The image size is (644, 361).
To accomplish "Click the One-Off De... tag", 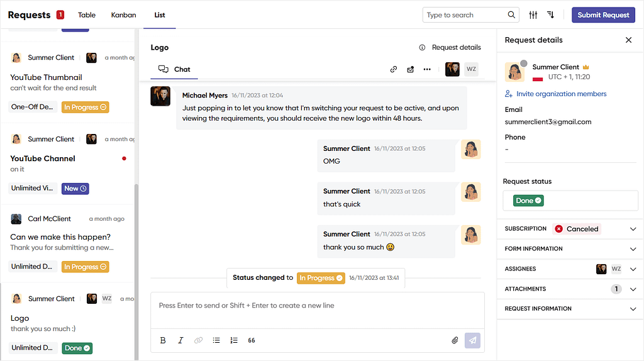I will [x=32, y=107].
